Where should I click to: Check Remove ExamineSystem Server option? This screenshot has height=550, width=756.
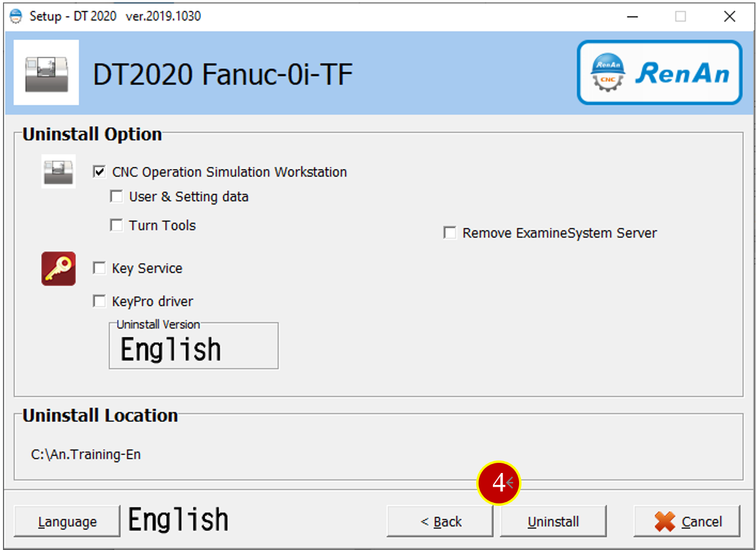point(450,233)
